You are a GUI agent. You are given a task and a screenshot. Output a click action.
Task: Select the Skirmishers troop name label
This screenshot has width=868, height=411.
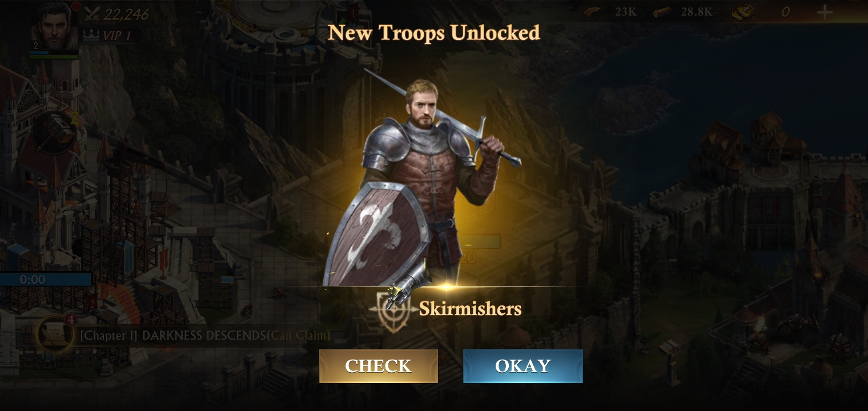point(470,309)
